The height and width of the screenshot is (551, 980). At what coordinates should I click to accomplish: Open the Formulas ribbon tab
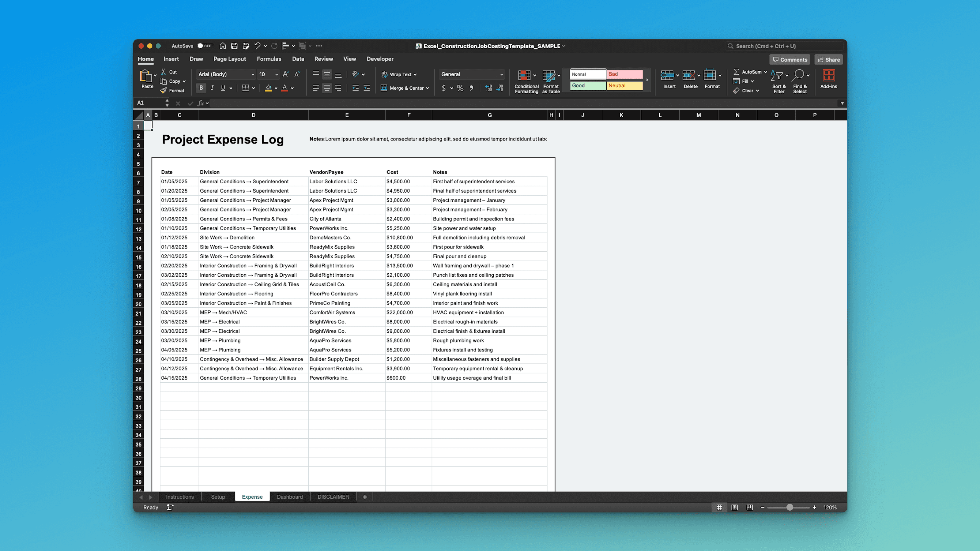pyautogui.click(x=269, y=59)
